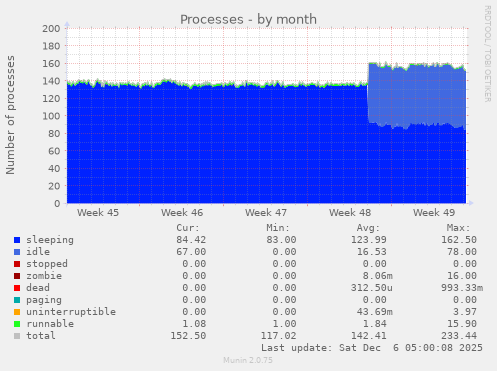Click the 'dead' legend label

click(38, 288)
